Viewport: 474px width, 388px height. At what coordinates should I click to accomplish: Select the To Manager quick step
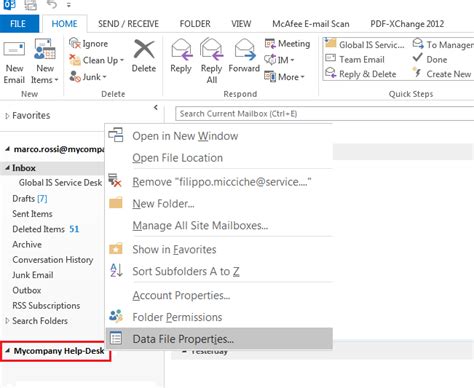[443, 44]
